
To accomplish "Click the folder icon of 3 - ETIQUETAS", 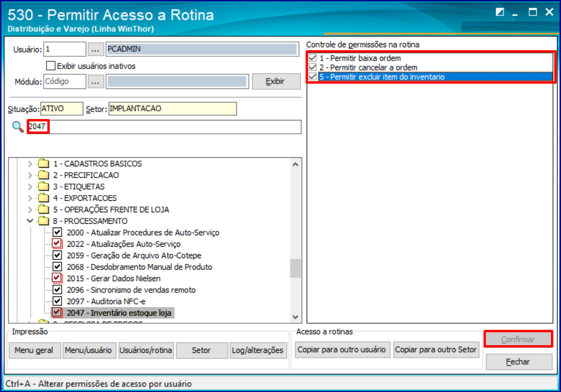I will tap(44, 186).
